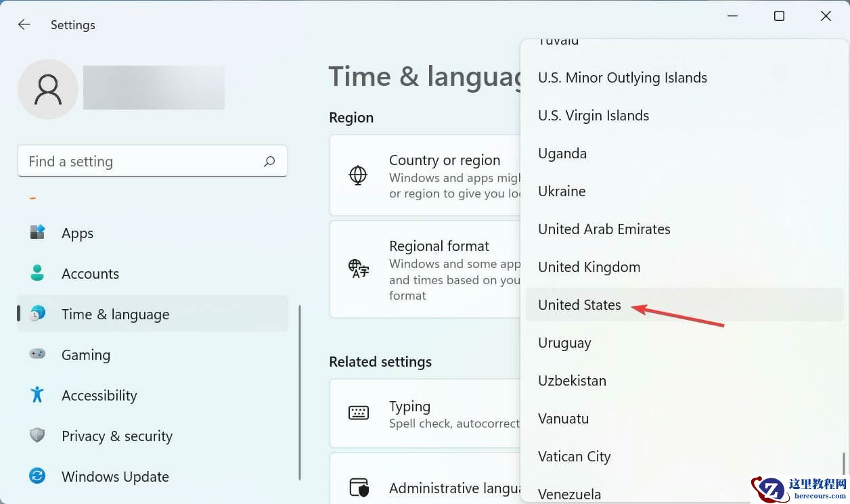Go back with the Settings arrow

point(24,24)
